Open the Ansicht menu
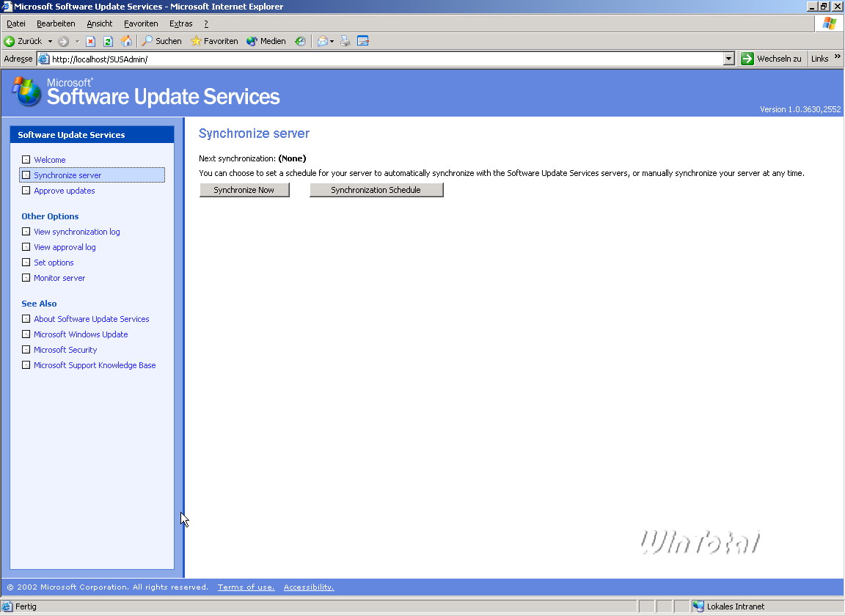The width and height of the screenshot is (845, 616). (x=100, y=23)
